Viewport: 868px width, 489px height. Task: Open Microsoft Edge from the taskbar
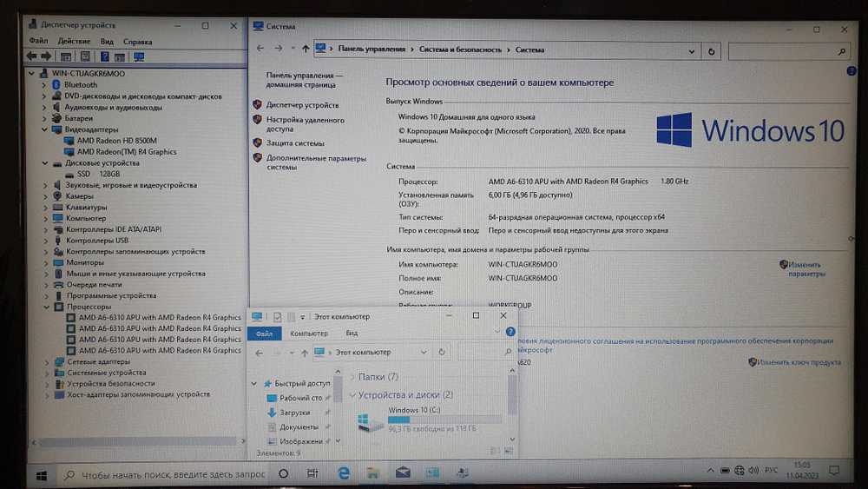(344, 473)
